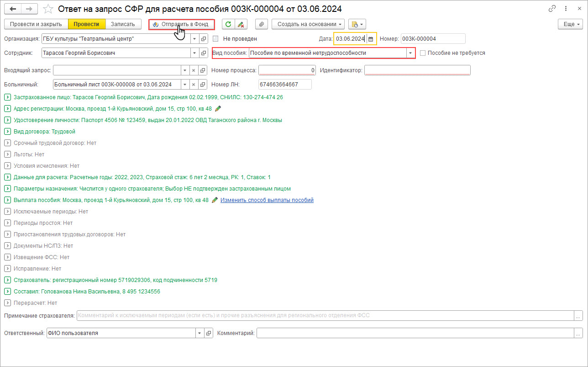Click the signature check icon button
588x367 pixels.
pyautogui.click(x=241, y=24)
